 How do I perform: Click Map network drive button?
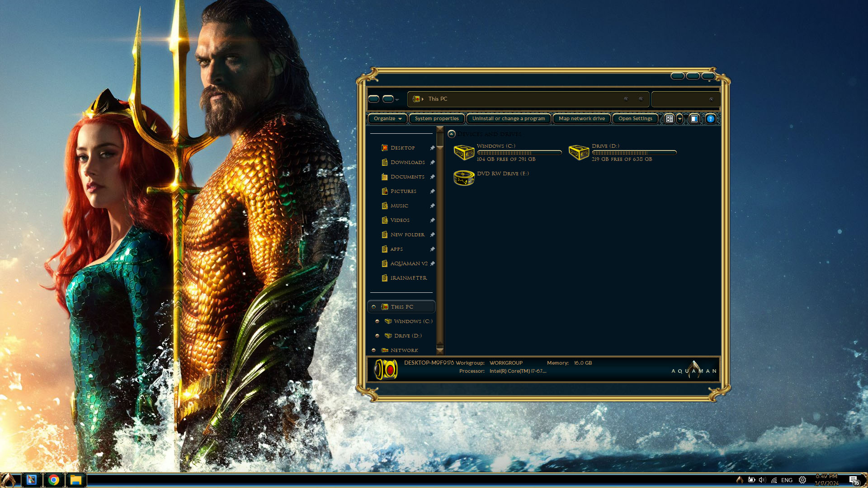click(581, 119)
